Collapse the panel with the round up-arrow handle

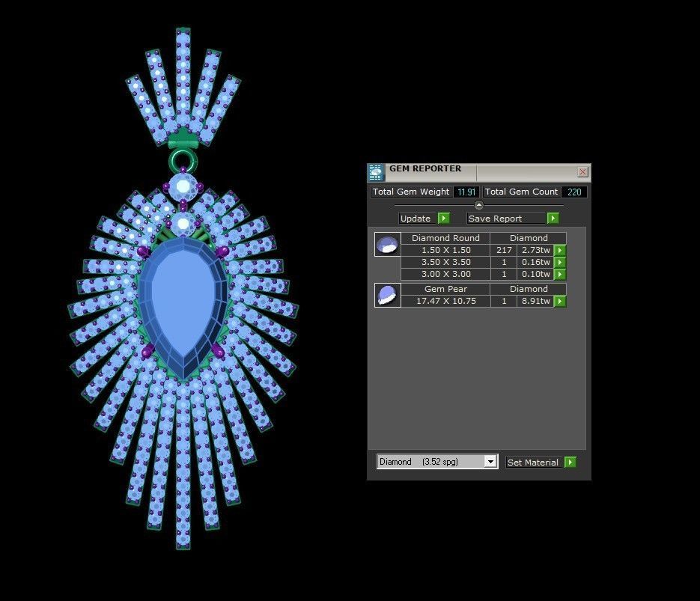[479, 205]
